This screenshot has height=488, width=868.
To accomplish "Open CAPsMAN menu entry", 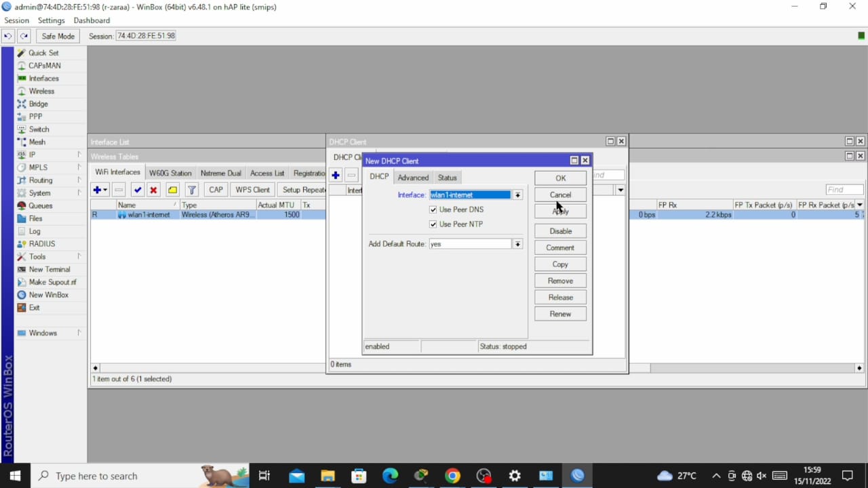I will [44, 66].
